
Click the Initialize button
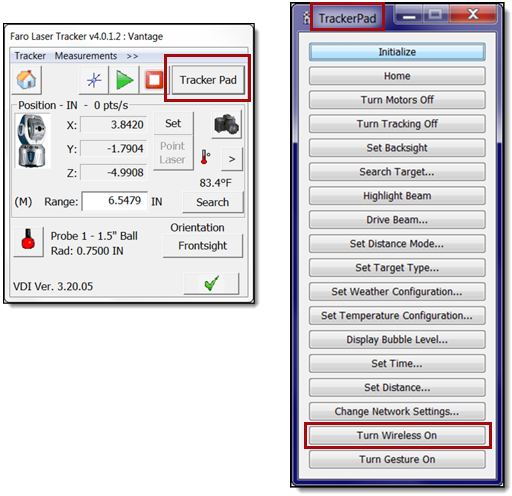[x=397, y=52]
